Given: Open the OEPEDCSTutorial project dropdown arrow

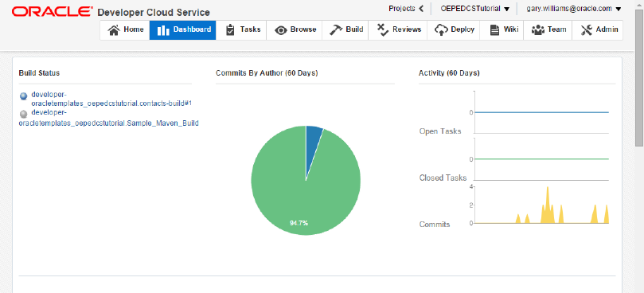Looking at the screenshot, I should tap(506, 9).
